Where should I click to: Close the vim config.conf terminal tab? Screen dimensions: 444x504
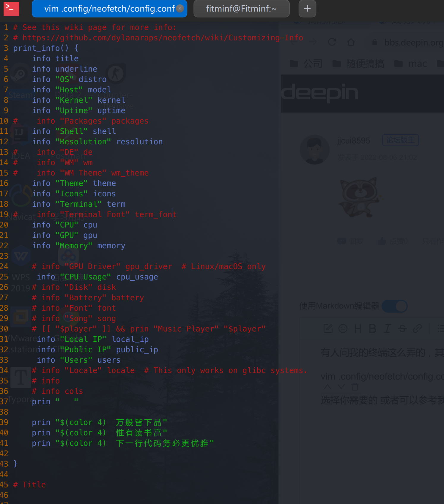(x=180, y=9)
